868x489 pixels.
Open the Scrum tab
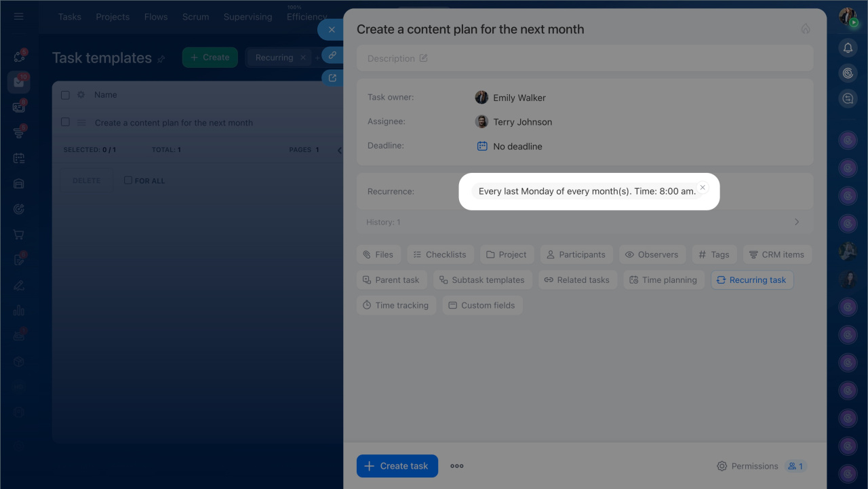195,17
